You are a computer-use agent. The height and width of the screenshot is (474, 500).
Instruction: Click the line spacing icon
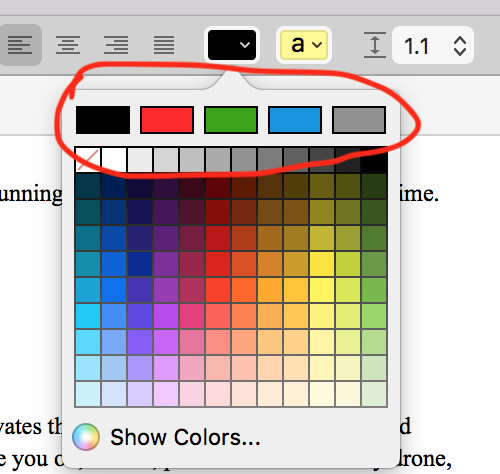[x=375, y=45]
